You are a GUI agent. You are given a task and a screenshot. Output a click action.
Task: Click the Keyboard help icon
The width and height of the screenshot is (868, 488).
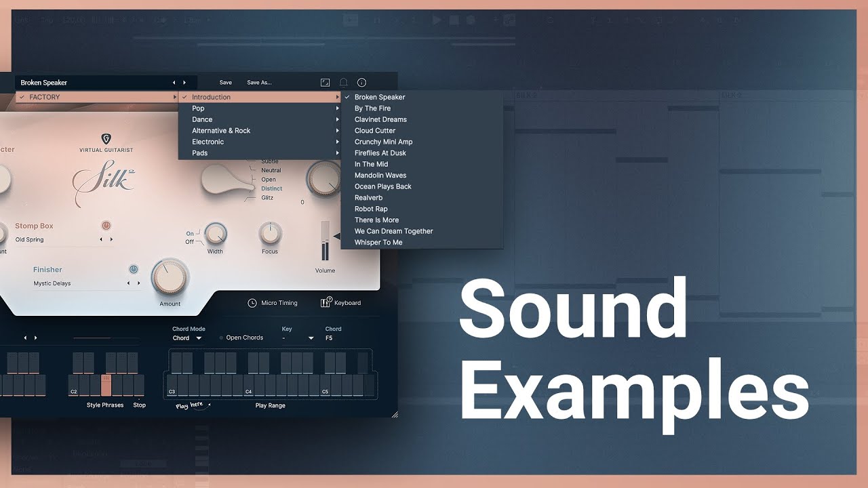click(x=325, y=302)
